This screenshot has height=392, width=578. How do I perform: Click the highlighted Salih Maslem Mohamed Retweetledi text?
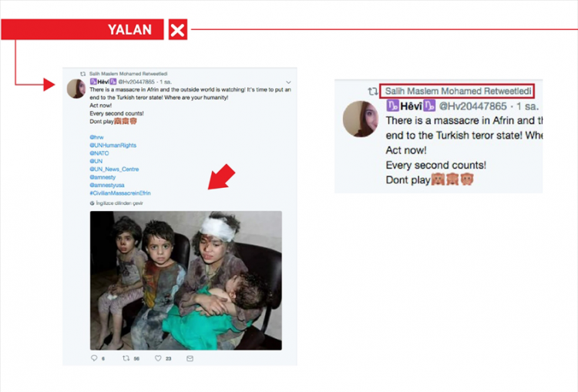tap(457, 91)
